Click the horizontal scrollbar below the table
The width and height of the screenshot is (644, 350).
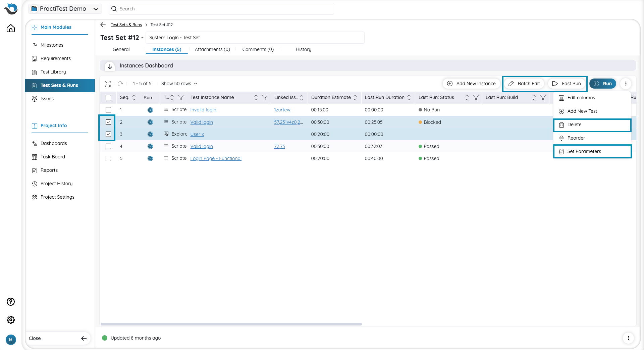click(x=231, y=324)
